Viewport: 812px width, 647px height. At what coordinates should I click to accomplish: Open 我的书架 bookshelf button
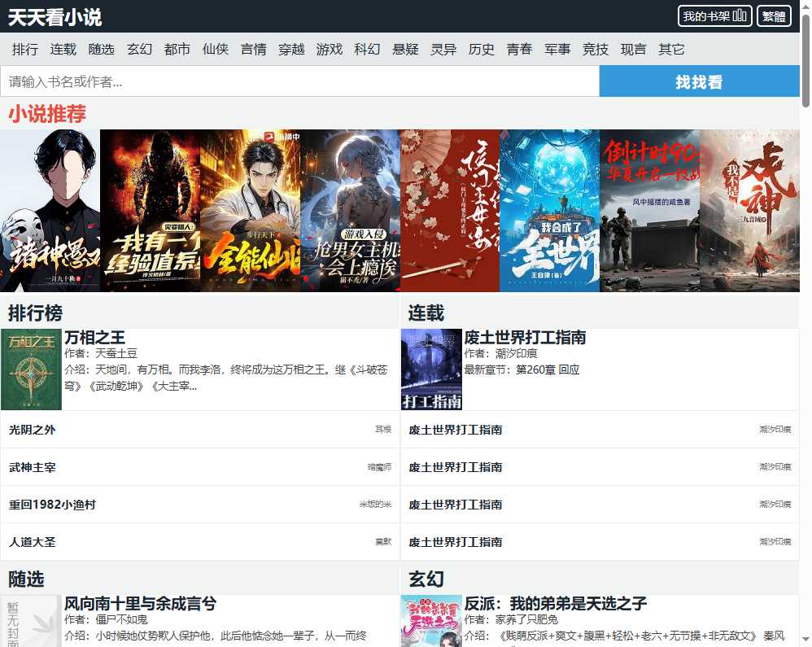tap(714, 16)
